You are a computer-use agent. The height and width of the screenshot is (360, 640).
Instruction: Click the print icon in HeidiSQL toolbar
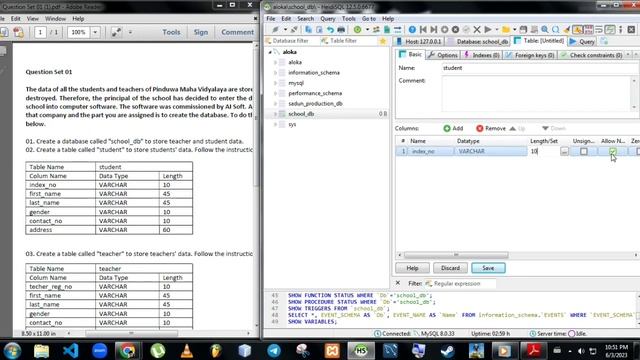tap(341, 29)
